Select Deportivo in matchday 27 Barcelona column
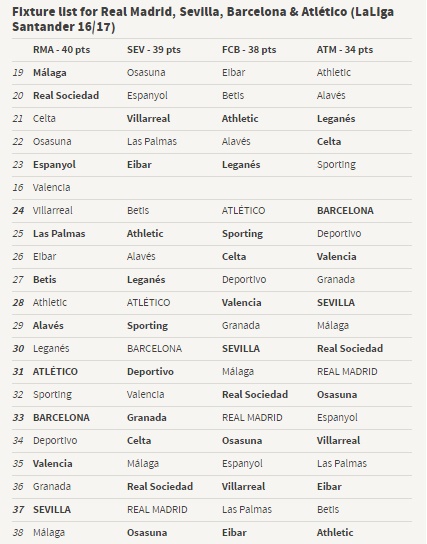This screenshot has width=427, height=544. (x=244, y=280)
